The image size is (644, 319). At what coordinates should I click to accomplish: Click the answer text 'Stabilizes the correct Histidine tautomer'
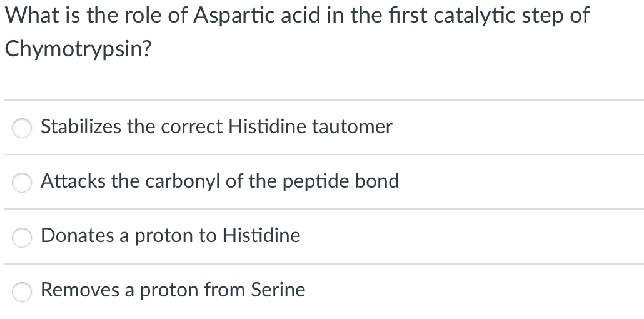point(216,127)
